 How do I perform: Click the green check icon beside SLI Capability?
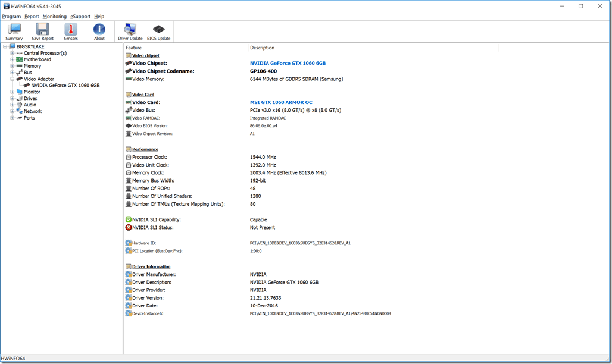[x=129, y=219]
